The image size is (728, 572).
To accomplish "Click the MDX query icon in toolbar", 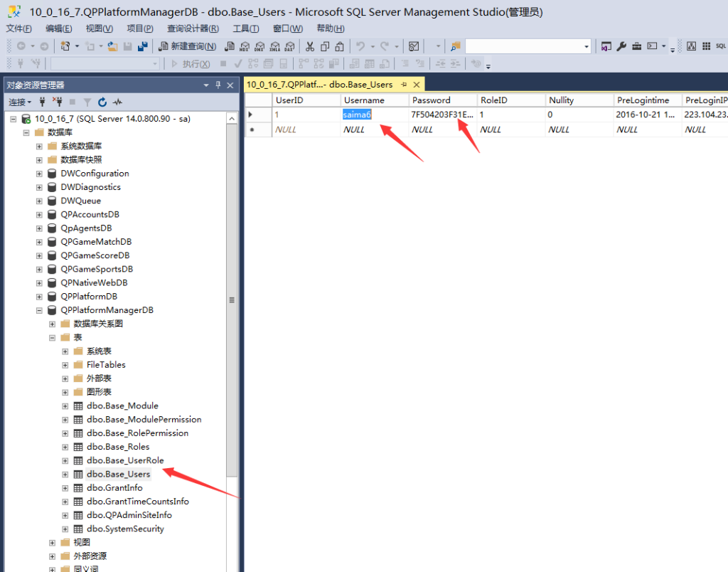I will tap(244, 46).
